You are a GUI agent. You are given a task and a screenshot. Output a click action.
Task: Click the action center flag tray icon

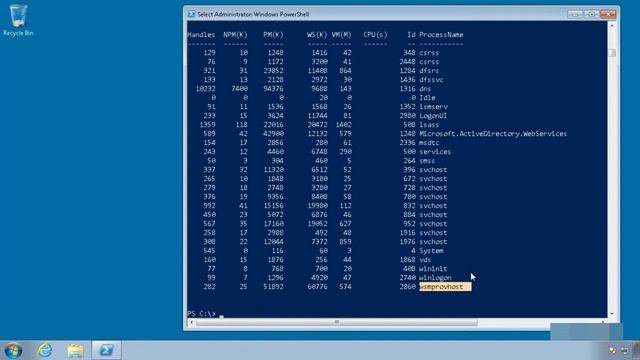(x=612, y=351)
